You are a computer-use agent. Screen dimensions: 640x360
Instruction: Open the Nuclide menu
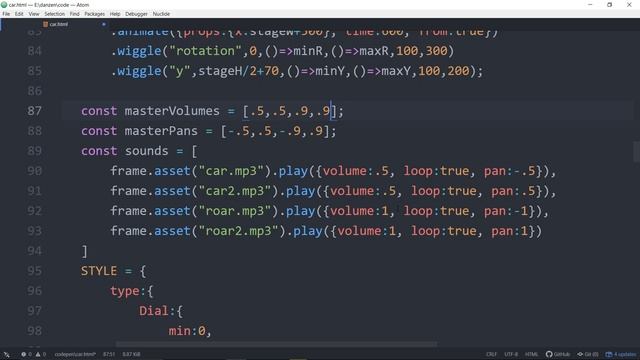point(161,14)
